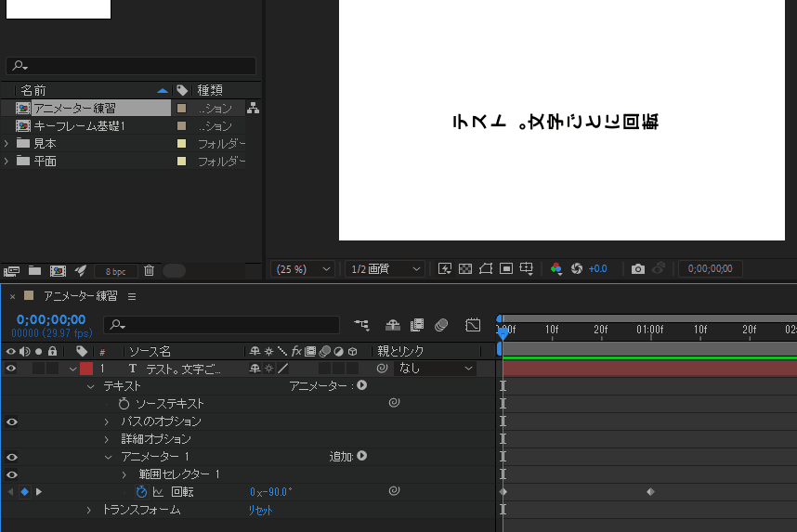Image resolution: width=797 pixels, height=532 pixels.
Task: Toggle hide shy layers icon in timeline
Action: [392, 325]
